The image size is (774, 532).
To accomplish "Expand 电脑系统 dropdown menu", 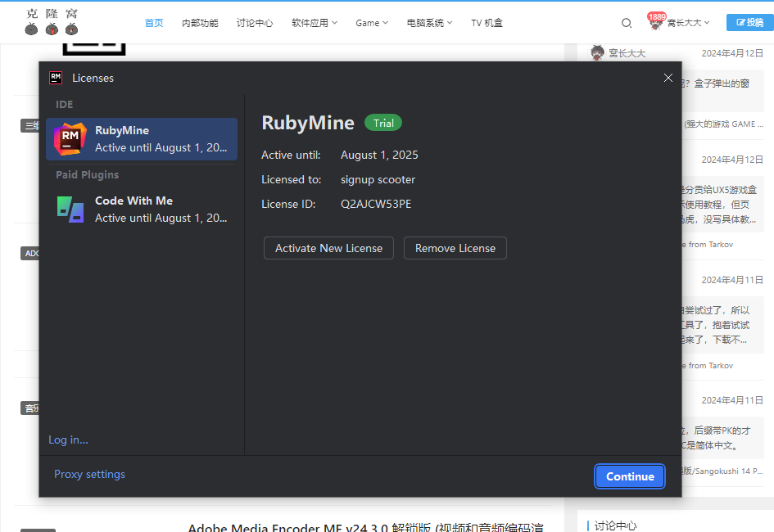I will [429, 23].
